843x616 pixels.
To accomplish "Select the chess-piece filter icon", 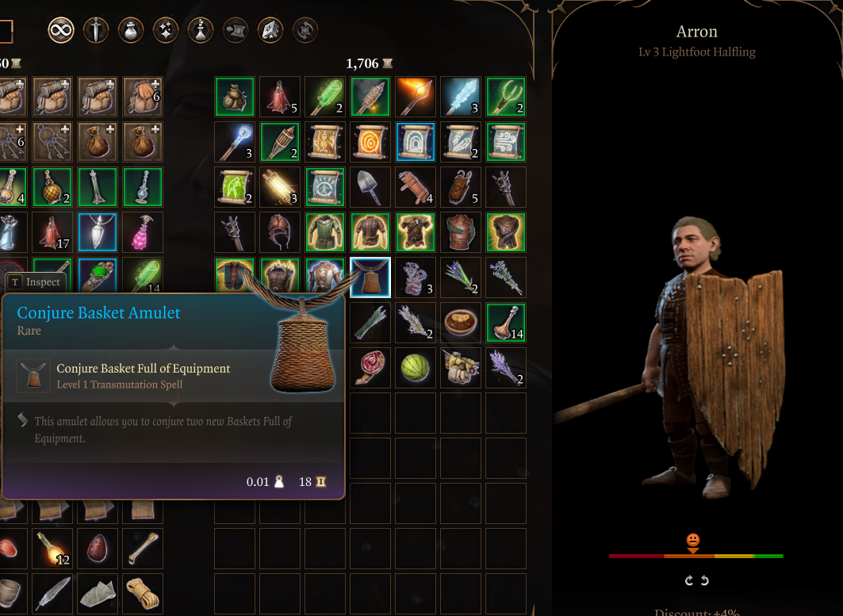I will (x=201, y=30).
